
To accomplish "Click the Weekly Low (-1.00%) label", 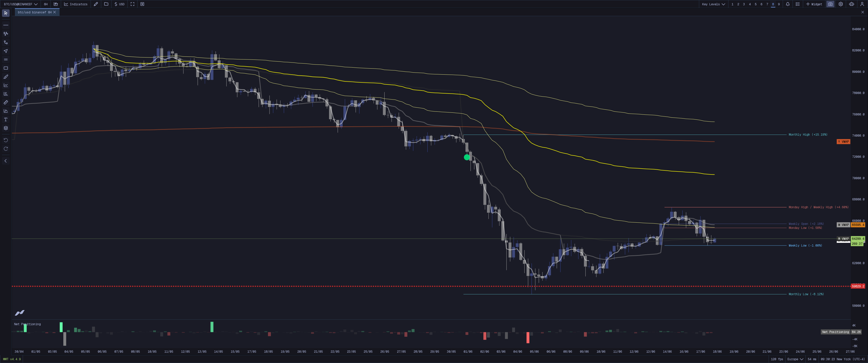I will tap(805, 246).
